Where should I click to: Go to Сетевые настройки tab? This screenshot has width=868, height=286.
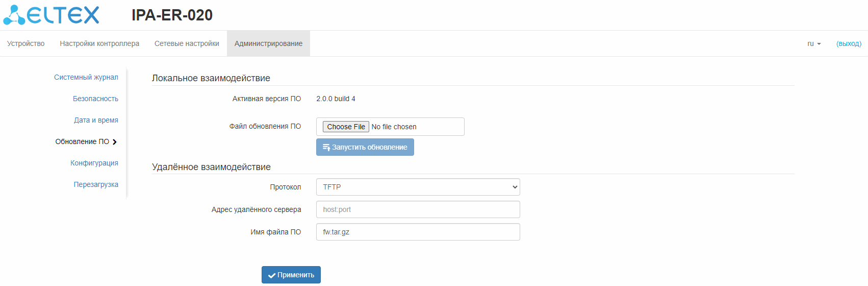pyautogui.click(x=187, y=44)
